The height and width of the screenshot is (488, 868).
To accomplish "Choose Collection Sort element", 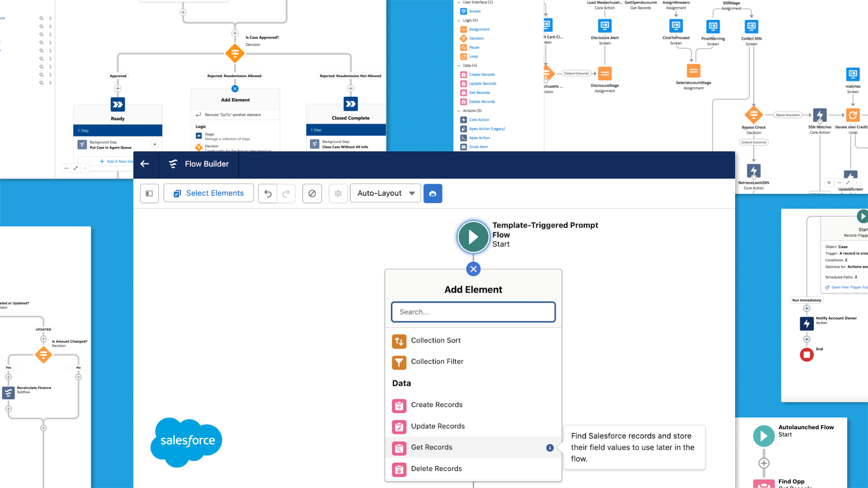I will click(x=473, y=341).
